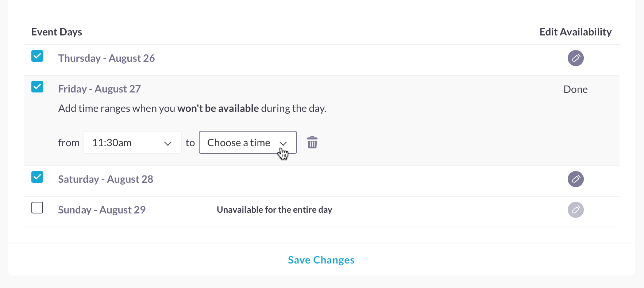Image resolution: width=644 pixels, height=288 pixels.
Task: Uncheck Thursday - August 26 checkbox
Action: pos(37,56)
